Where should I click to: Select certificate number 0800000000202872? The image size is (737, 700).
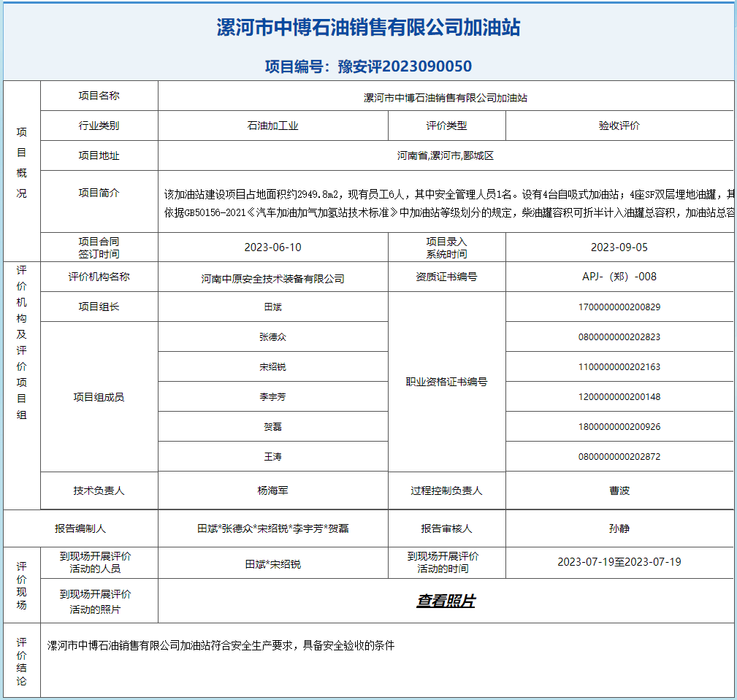click(619, 457)
